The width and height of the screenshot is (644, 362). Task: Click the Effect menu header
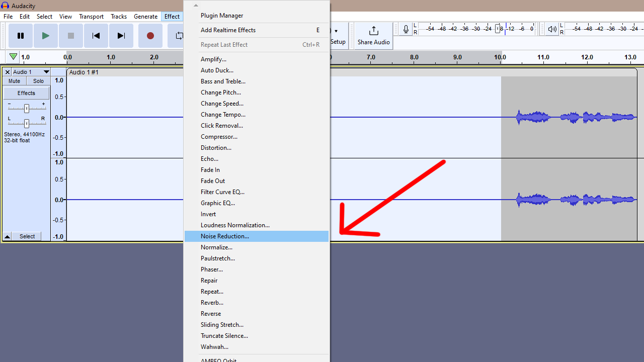pyautogui.click(x=172, y=17)
